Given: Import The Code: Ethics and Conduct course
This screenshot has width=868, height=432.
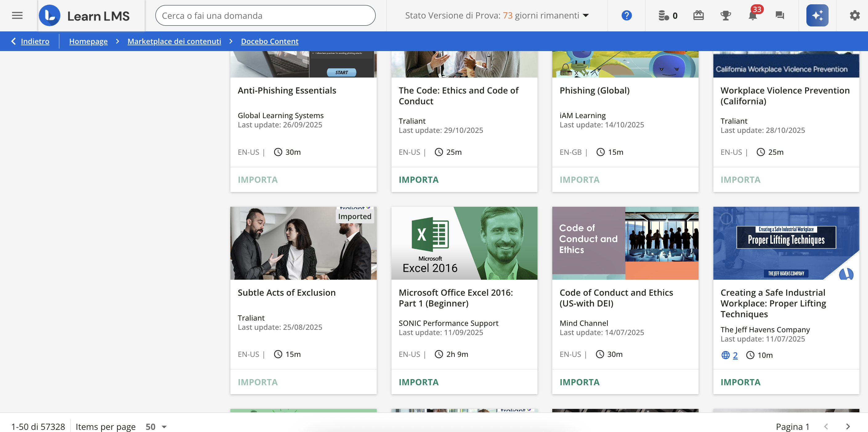Looking at the screenshot, I should [x=418, y=179].
